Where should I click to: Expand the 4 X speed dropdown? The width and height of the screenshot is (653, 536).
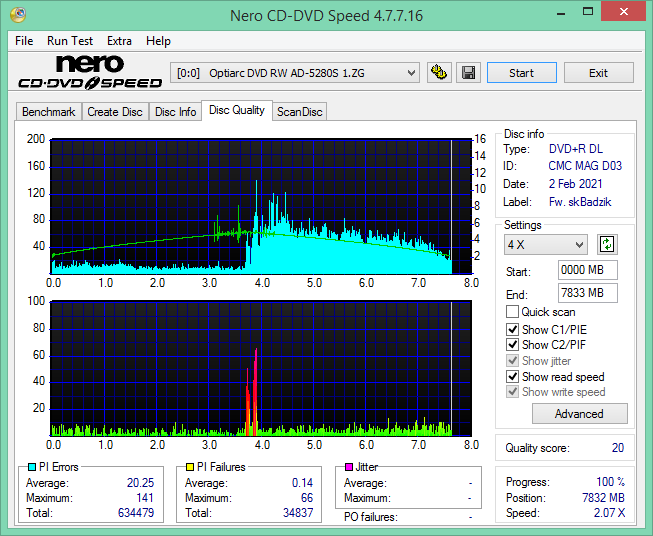point(546,244)
